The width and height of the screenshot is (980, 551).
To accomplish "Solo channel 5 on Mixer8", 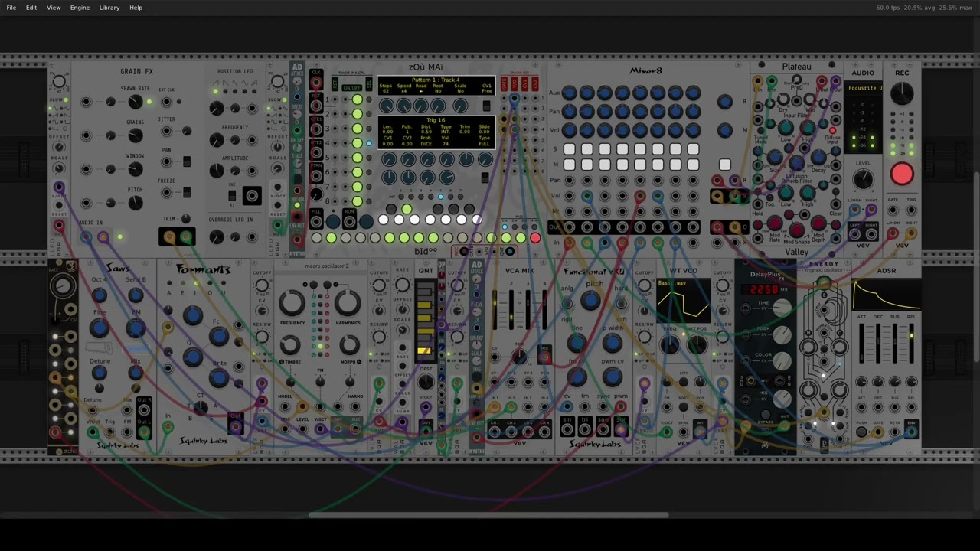I will pos(640,149).
